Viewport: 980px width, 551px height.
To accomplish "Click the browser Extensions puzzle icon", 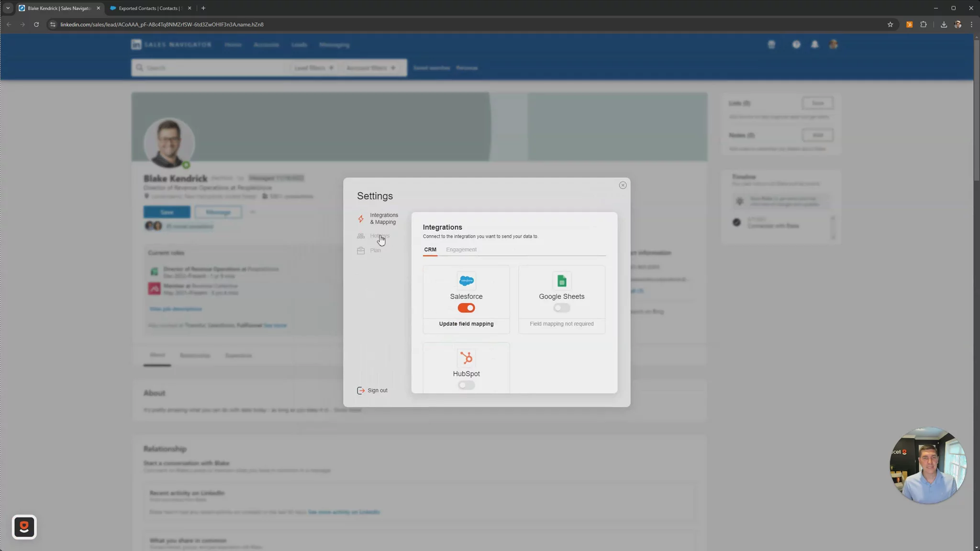I will [924, 24].
